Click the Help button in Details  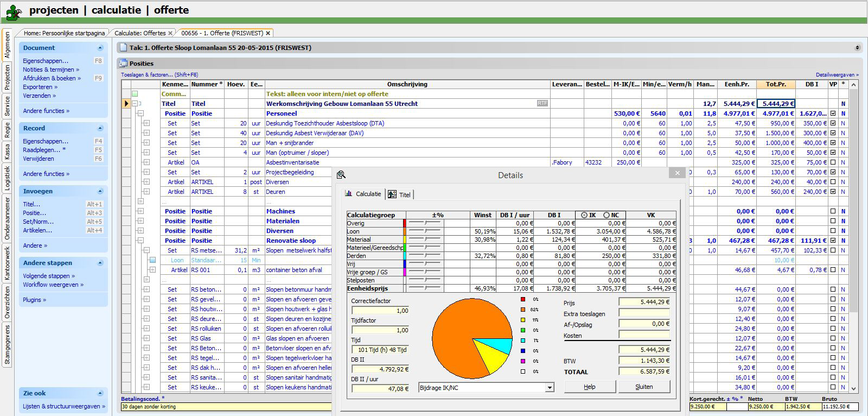[590, 387]
